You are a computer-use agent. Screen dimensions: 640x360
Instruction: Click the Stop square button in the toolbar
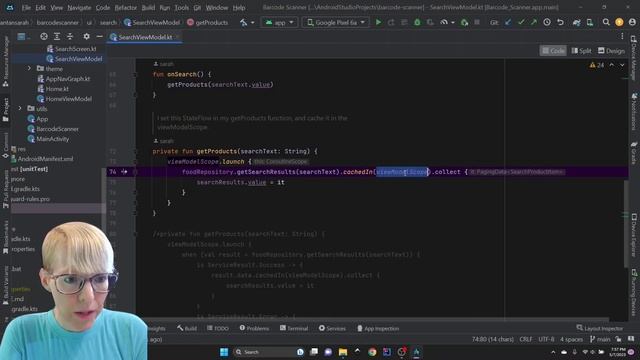click(x=477, y=22)
